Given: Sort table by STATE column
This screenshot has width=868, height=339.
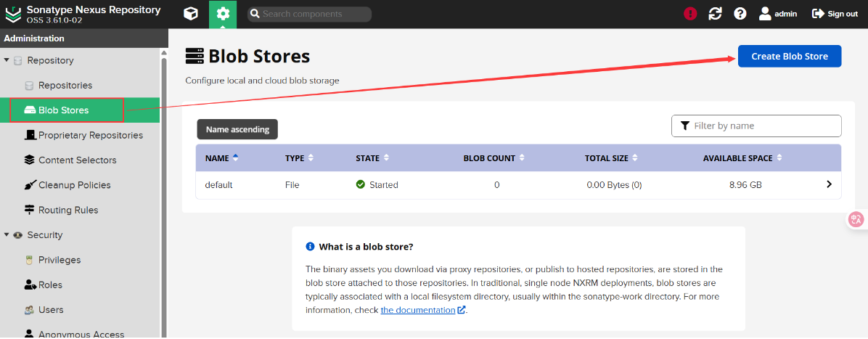Looking at the screenshot, I should [x=372, y=158].
